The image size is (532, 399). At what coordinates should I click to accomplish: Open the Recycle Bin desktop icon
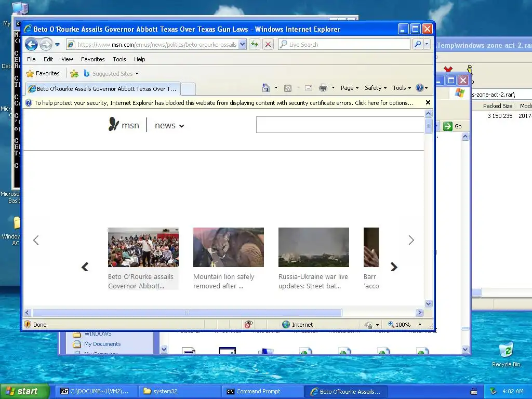(506, 354)
